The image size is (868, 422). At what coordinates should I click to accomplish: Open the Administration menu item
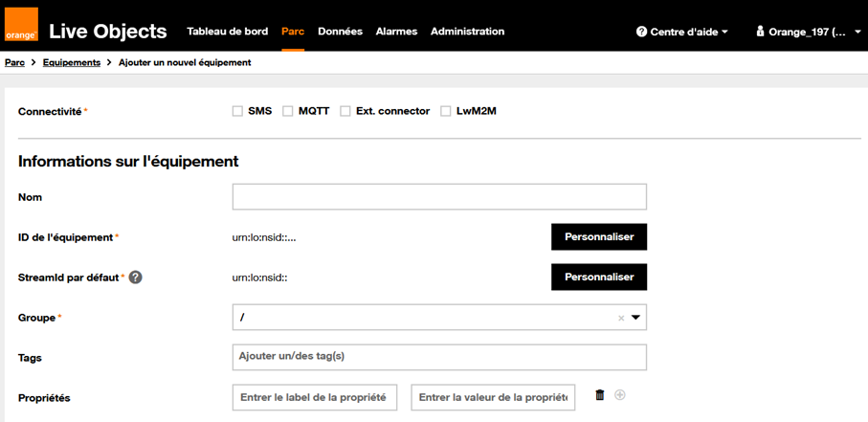coord(467,32)
